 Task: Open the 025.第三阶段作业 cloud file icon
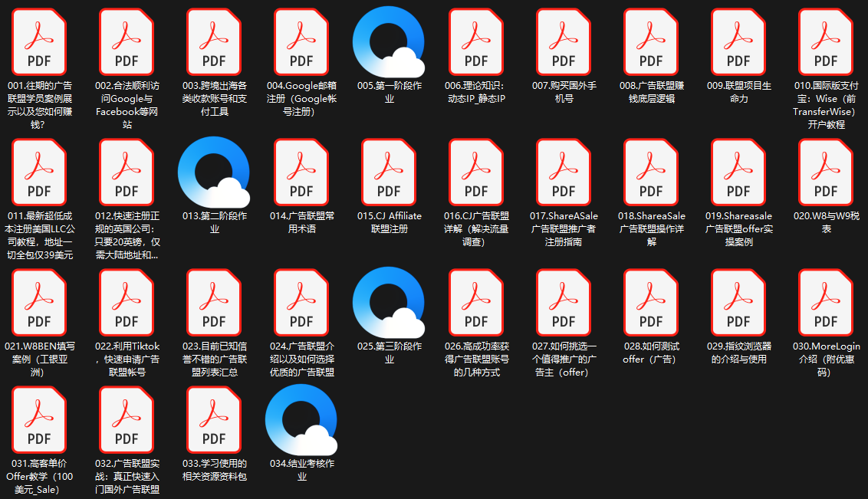[x=389, y=304]
